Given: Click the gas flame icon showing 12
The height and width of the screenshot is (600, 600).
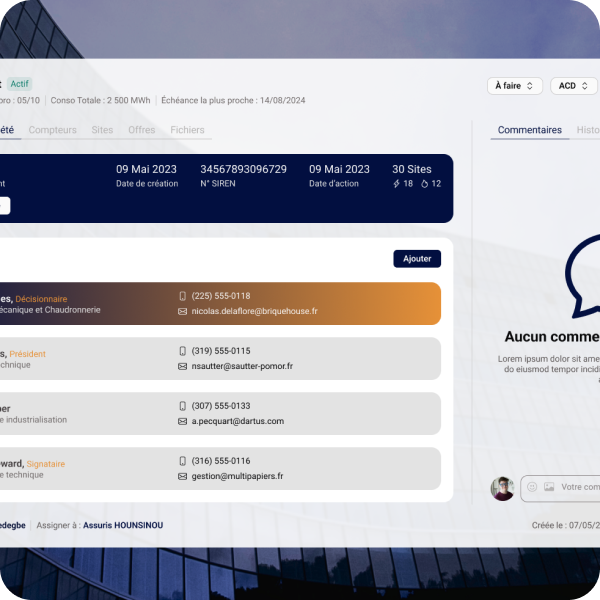Looking at the screenshot, I should (424, 184).
